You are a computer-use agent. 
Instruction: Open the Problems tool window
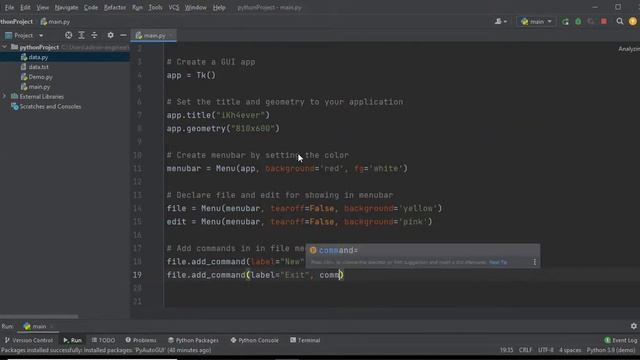click(141, 340)
